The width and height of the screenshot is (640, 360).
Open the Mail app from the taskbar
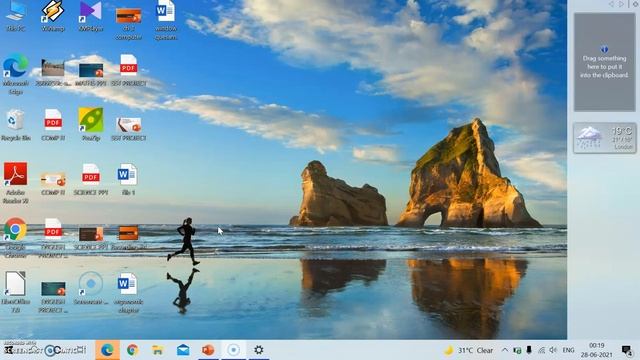183,350
